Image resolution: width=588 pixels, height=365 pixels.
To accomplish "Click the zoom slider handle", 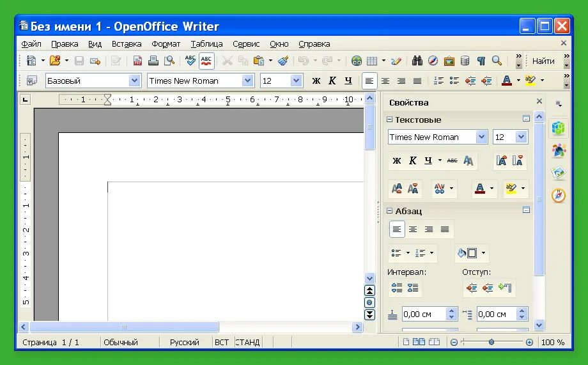I will (491, 342).
